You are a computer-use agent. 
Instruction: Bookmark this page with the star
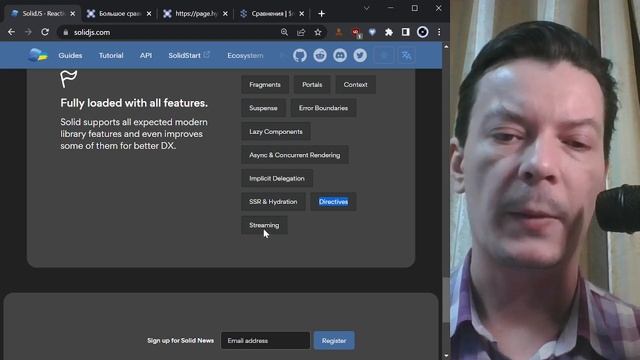[x=318, y=32]
